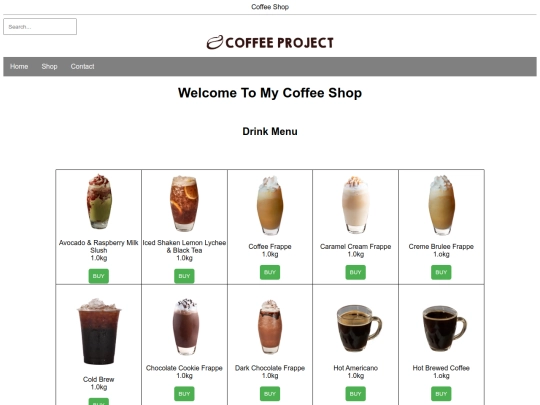Click the Hot Brewed Coffee mug image
This screenshot has width=540, height=405.
[444, 328]
